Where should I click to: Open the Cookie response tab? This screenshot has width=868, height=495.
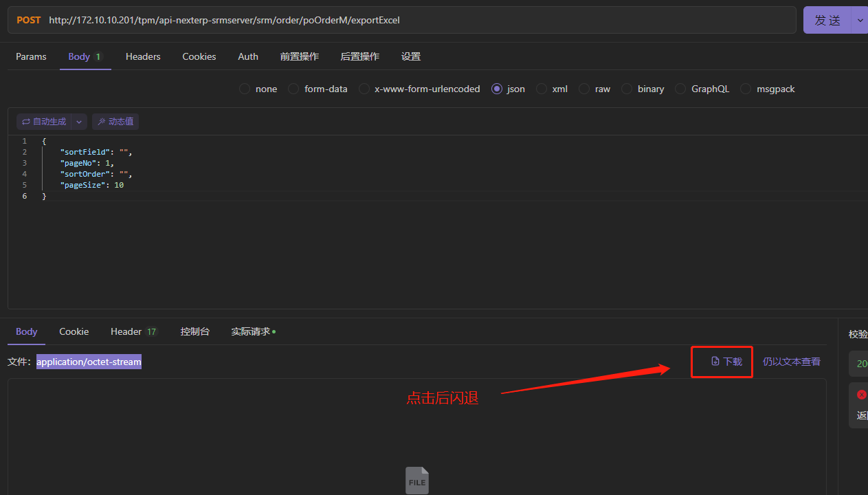click(74, 331)
